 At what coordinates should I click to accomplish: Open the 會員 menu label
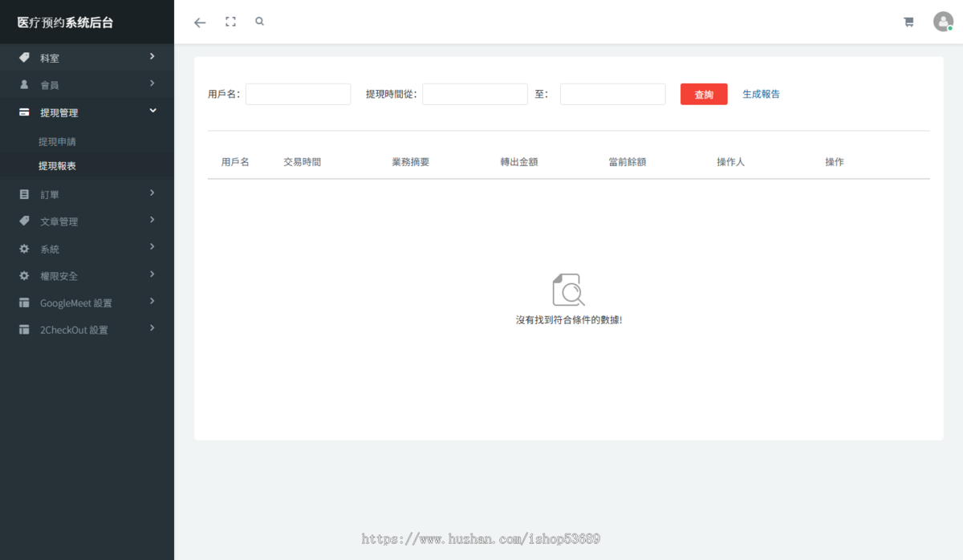[x=50, y=85]
